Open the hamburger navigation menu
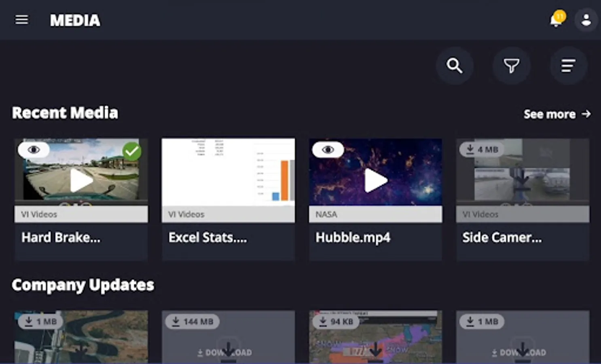Image resolution: width=601 pixels, height=364 pixels. (21, 20)
